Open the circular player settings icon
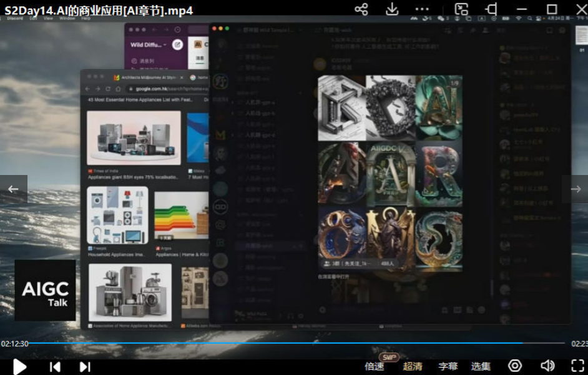The image size is (588, 375). tap(515, 366)
